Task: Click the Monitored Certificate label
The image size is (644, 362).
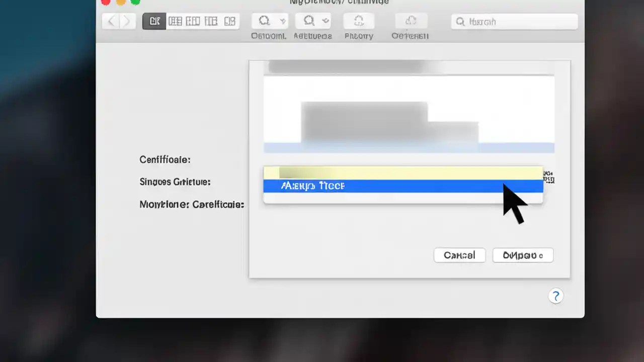Action: pyautogui.click(x=192, y=204)
